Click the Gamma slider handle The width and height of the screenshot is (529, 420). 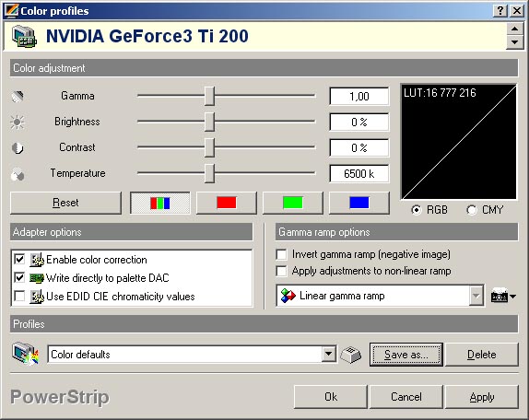click(x=209, y=96)
